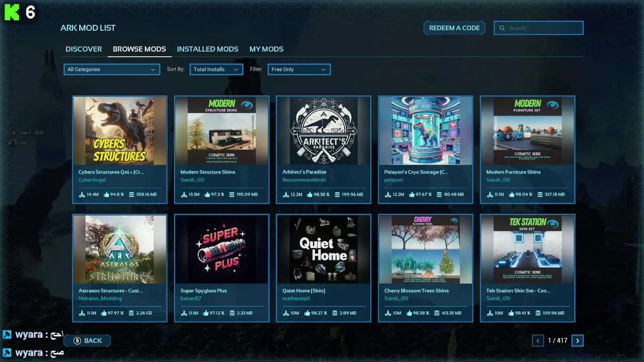644x362 pixels.
Task: Click the file size icon on Quiet Home card
Action: pos(335,313)
